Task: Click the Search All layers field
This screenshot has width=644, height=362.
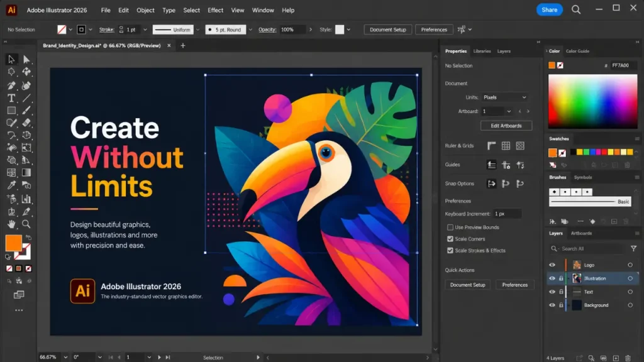Action: 587,249
